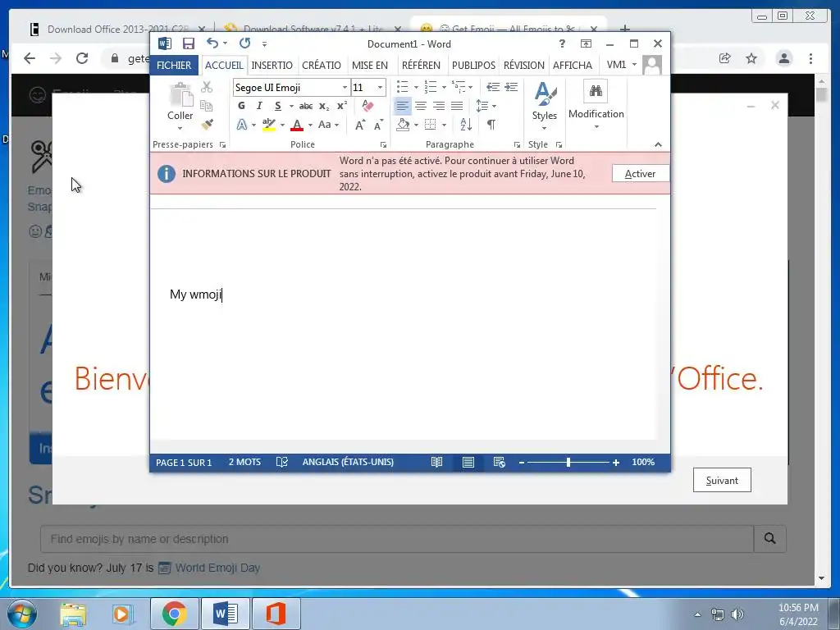Screen dimensions: 840x630
Task: Open the Modification editing menu
Action: click(x=596, y=106)
